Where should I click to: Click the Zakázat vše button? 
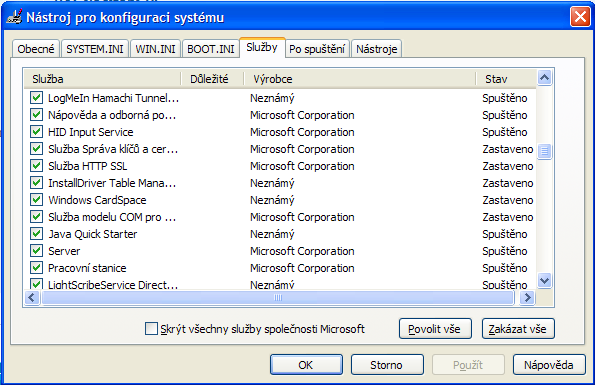(518, 328)
